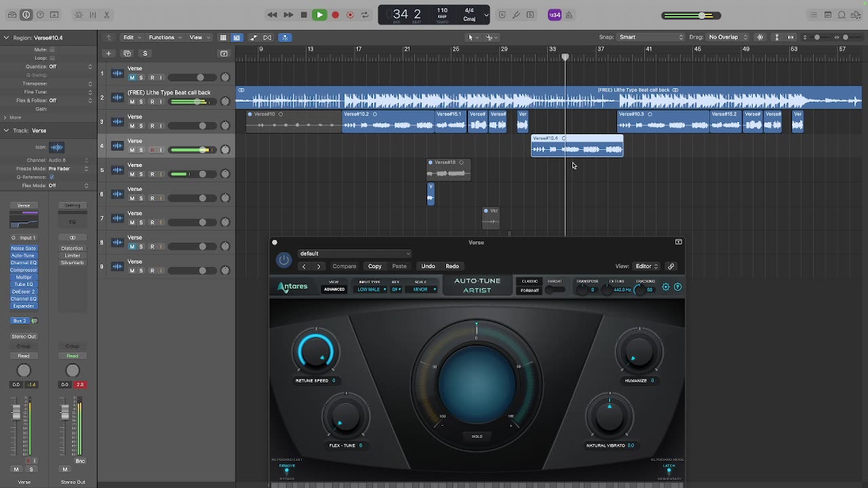Click the Compare button in plugin header
Image resolution: width=868 pixels, height=488 pixels.
[344, 266]
